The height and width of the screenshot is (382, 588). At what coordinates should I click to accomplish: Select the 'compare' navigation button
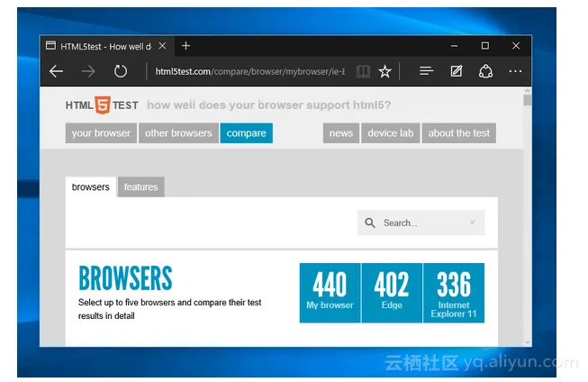246,133
